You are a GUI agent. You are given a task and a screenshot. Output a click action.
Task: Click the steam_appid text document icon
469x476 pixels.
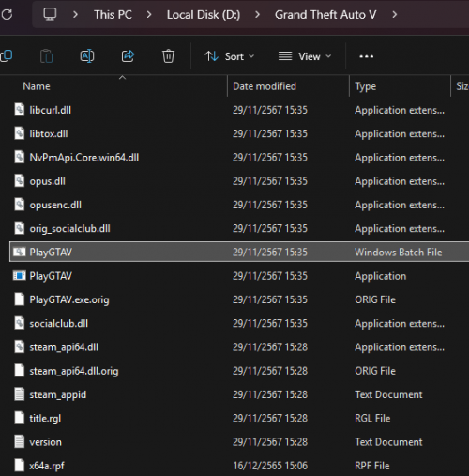pyautogui.click(x=20, y=394)
